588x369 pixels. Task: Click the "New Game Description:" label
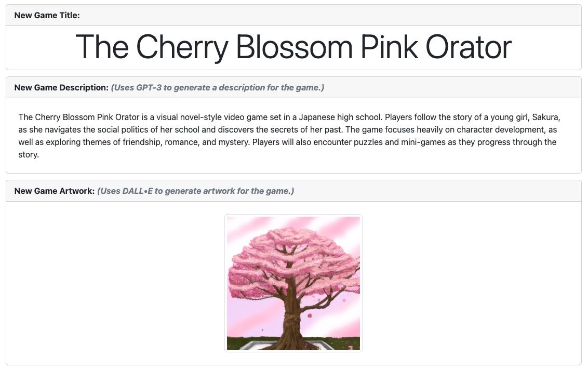(x=61, y=87)
